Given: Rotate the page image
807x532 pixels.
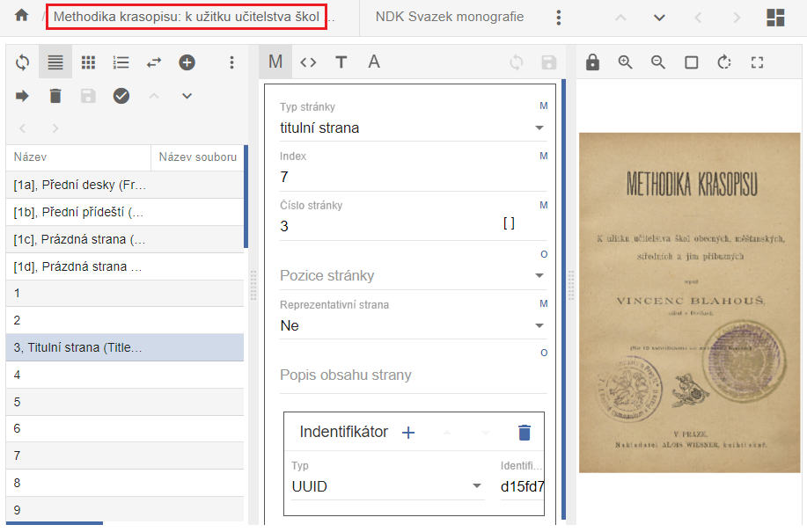Looking at the screenshot, I should point(724,62).
